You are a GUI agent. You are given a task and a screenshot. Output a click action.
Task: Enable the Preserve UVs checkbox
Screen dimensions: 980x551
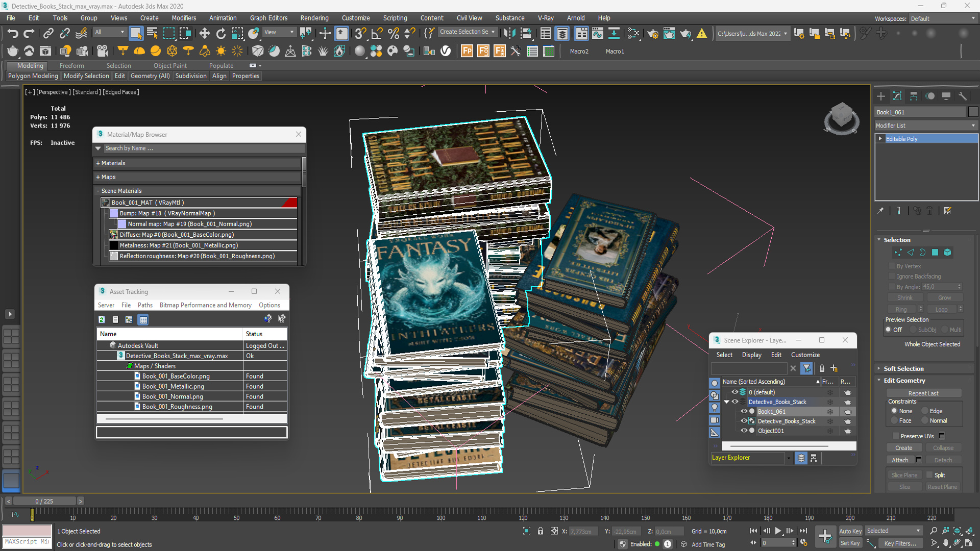point(896,436)
